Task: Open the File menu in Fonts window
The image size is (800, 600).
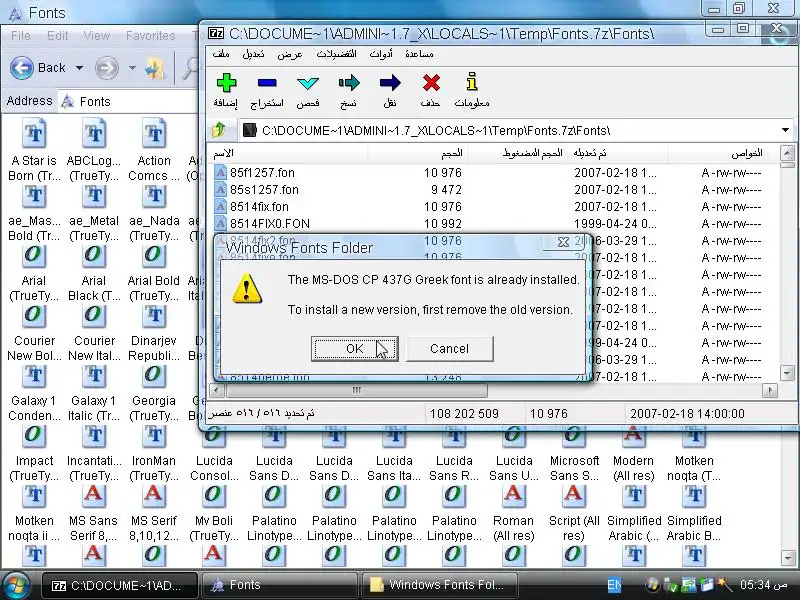Action: (20, 36)
